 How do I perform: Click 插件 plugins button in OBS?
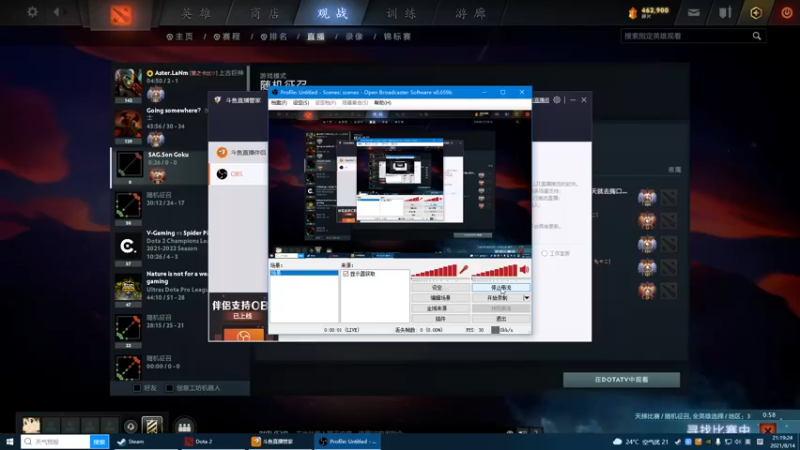440,319
